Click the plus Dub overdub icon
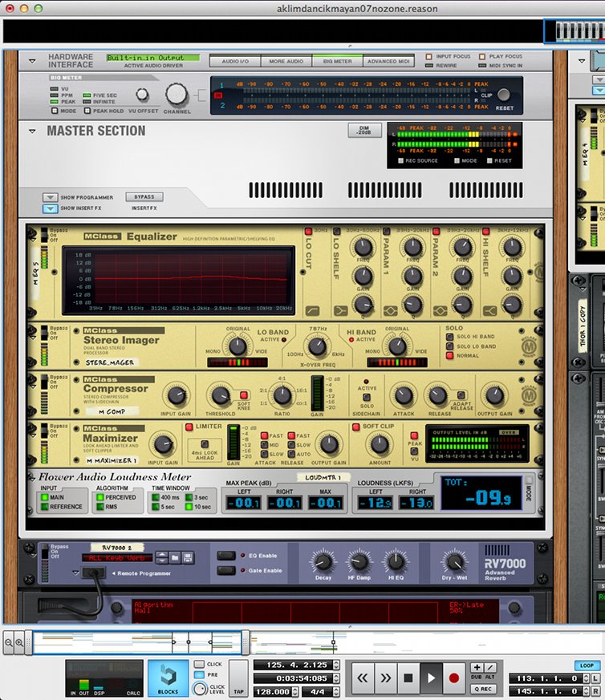 [x=477, y=667]
